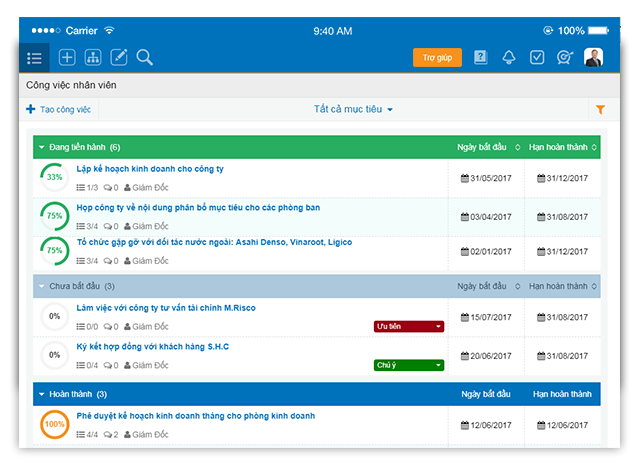Click the 100% orange progress circle
Screen dimensions: 638x463
coord(54,425)
